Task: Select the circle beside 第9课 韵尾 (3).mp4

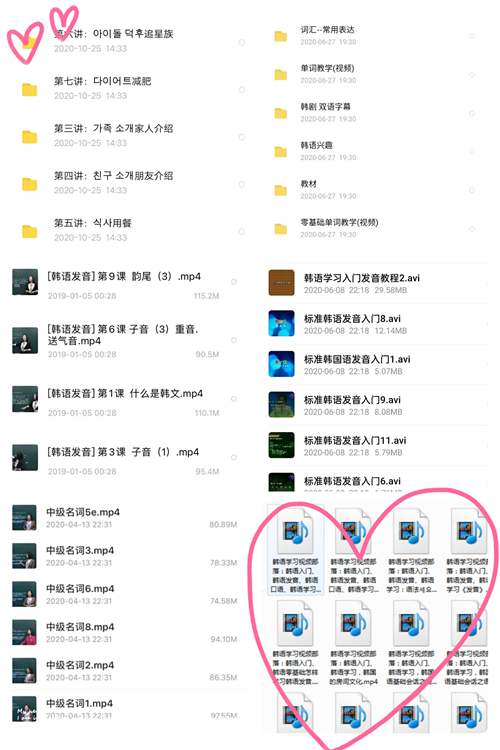Action: (x=234, y=282)
